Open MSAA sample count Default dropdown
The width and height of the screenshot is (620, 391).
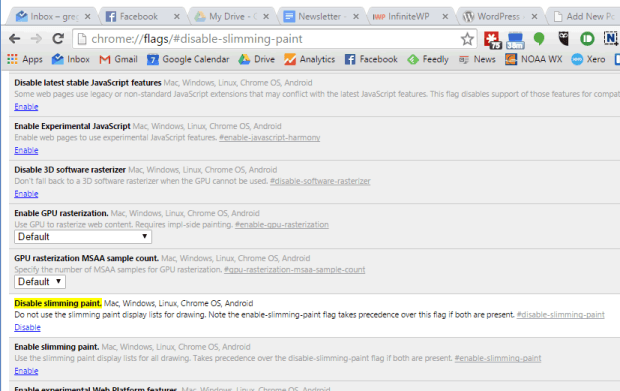click(40, 282)
